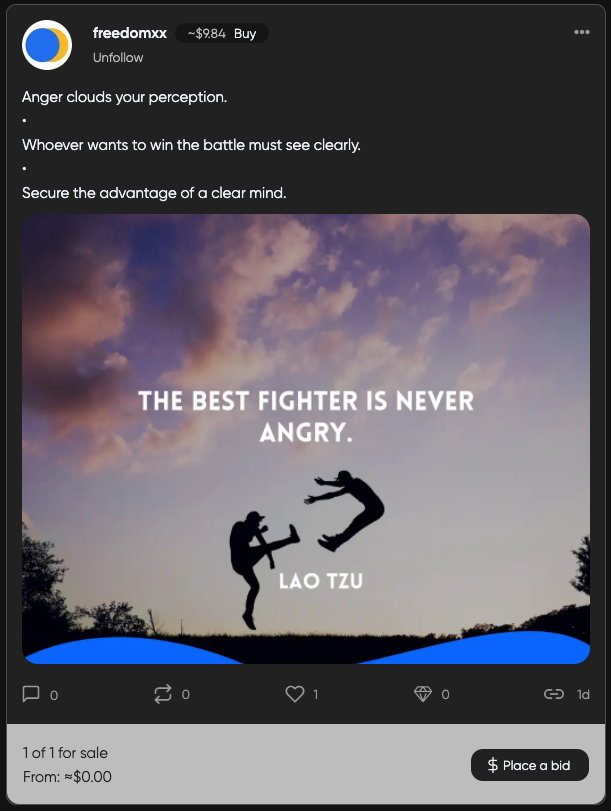
Task: Unfollow the freedomxx account
Action: (x=118, y=57)
